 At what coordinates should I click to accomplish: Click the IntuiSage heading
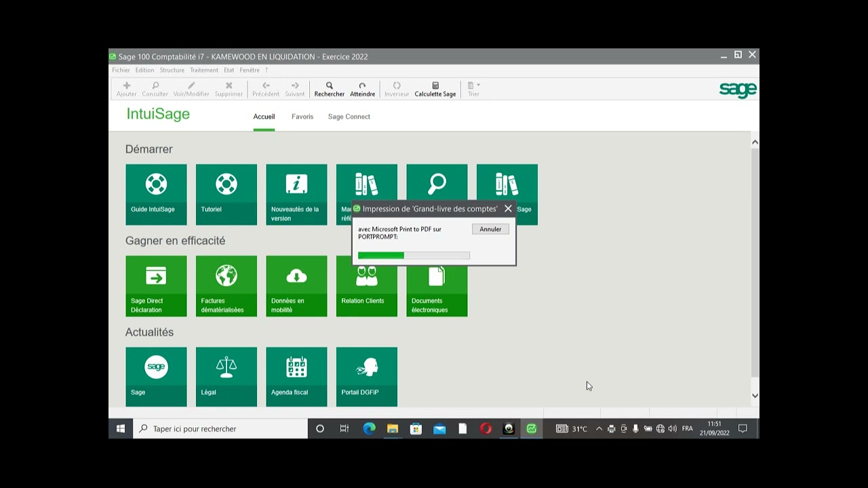click(x=158, y=114)
